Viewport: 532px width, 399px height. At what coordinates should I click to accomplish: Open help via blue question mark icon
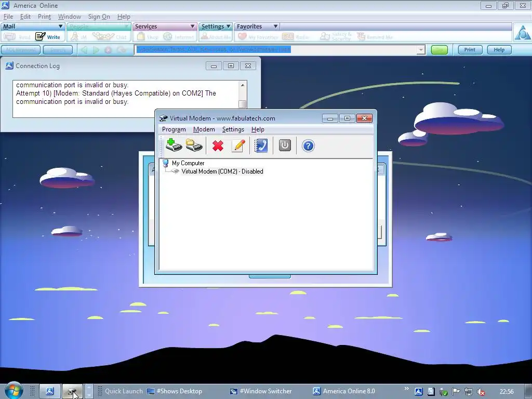(x=308, y=146)
